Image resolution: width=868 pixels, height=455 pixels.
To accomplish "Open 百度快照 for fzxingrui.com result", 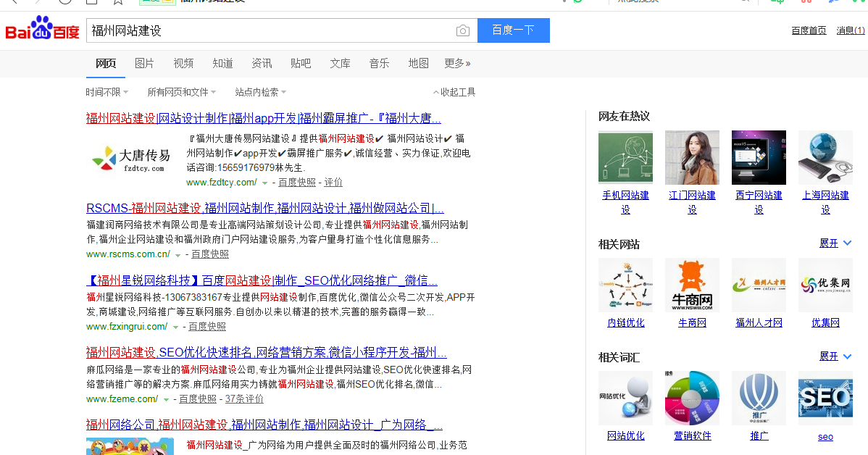I will (207, 327).
